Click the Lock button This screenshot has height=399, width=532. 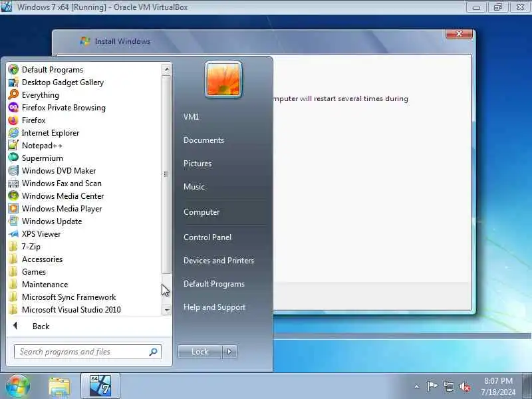point(200,352)
